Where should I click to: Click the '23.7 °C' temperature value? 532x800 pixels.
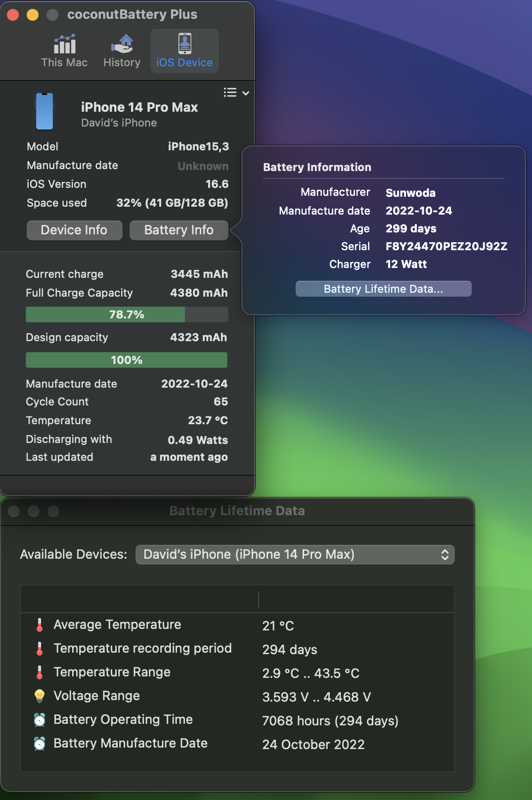click(208, 420)
